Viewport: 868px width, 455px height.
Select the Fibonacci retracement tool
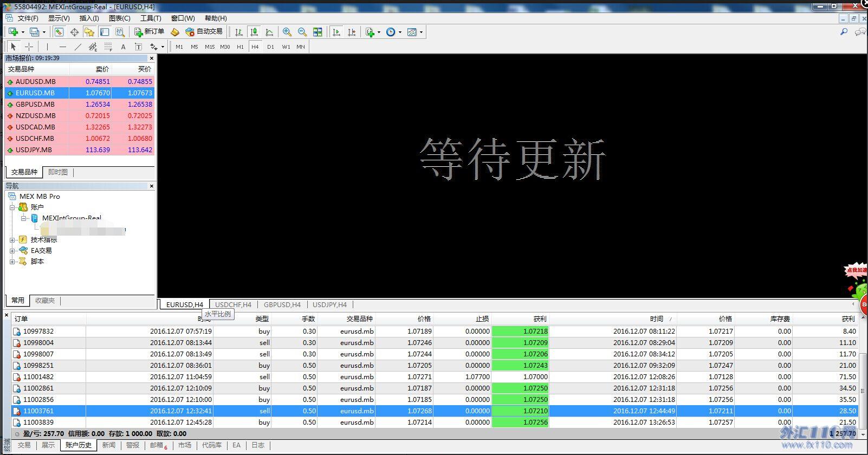[x=108, y=47]
